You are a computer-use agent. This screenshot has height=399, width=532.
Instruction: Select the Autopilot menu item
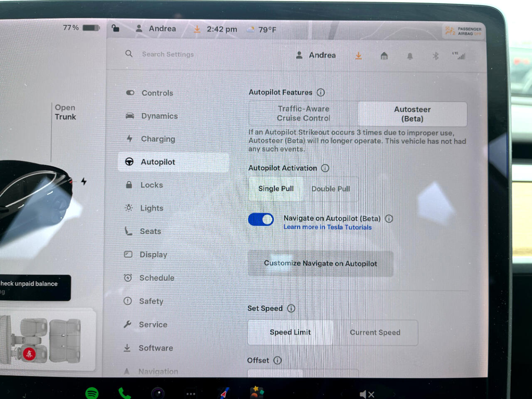point(173,162)
